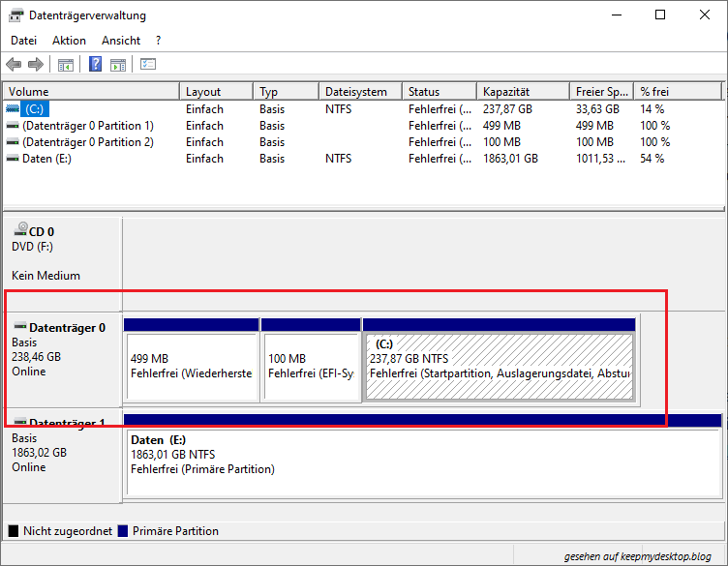The height and width of the screenshot is (566, 728).
Task: Click the show/hide action pane icon
Action: pos(118,65)
